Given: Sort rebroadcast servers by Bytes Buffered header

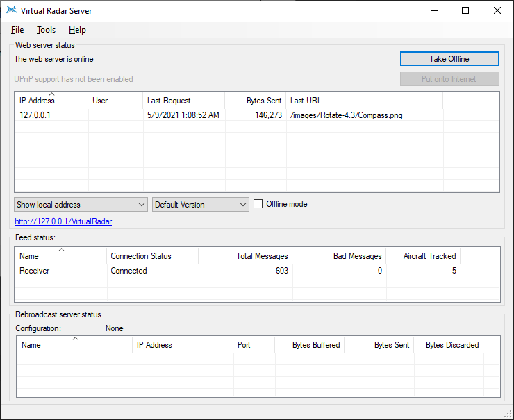Looking at the screenshot, I should point(310,344).
